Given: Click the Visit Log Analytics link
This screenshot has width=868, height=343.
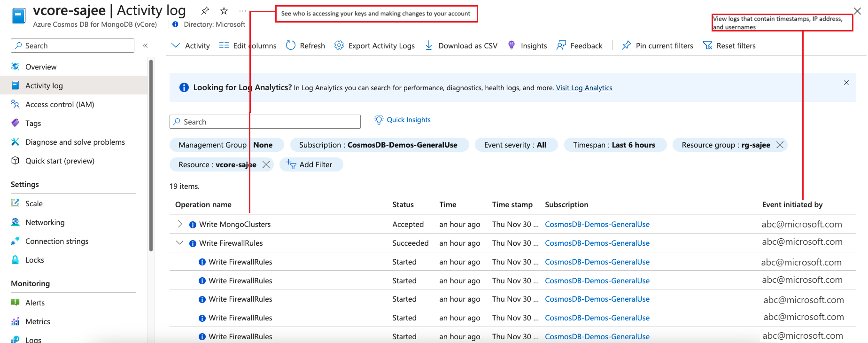Looking at the screenshot, I should 584,88.
